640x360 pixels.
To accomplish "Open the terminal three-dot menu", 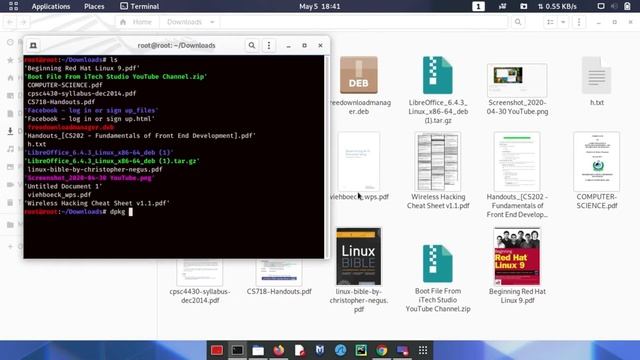I will pos(269,45).
